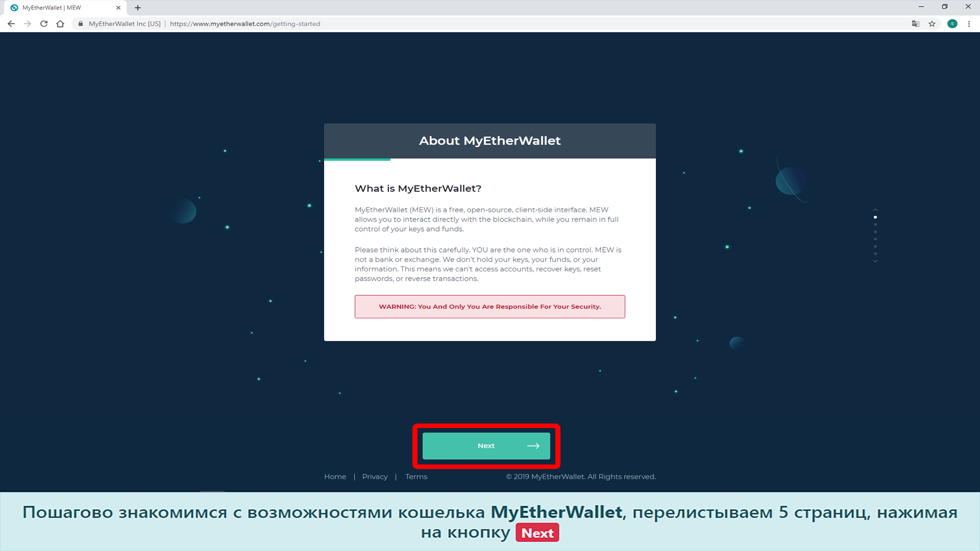Click the 2019 copyright notice text
Screen dimensions: 980x551
pyautogui.click(x=581, y=477)
